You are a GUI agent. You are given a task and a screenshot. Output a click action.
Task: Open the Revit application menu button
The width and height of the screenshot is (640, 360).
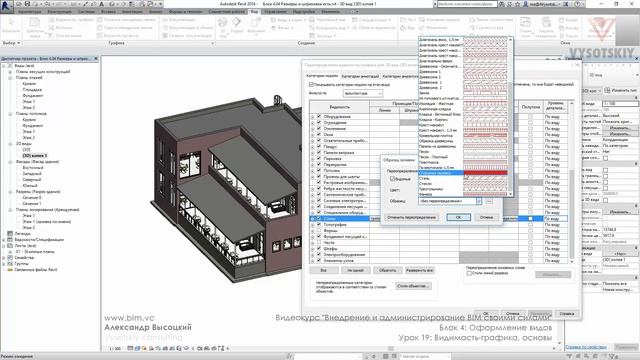coord(6,6)
